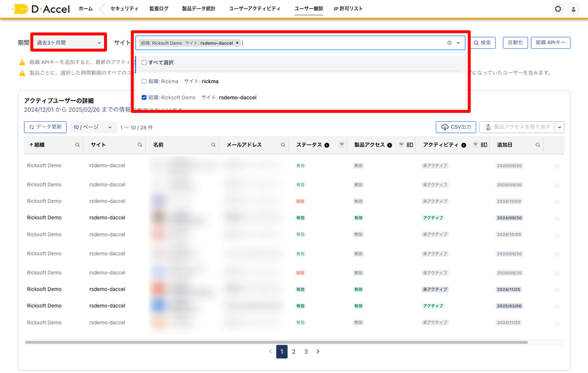
Task: Open the 10 / ページ page size dropdown
Action: point(93,127)
